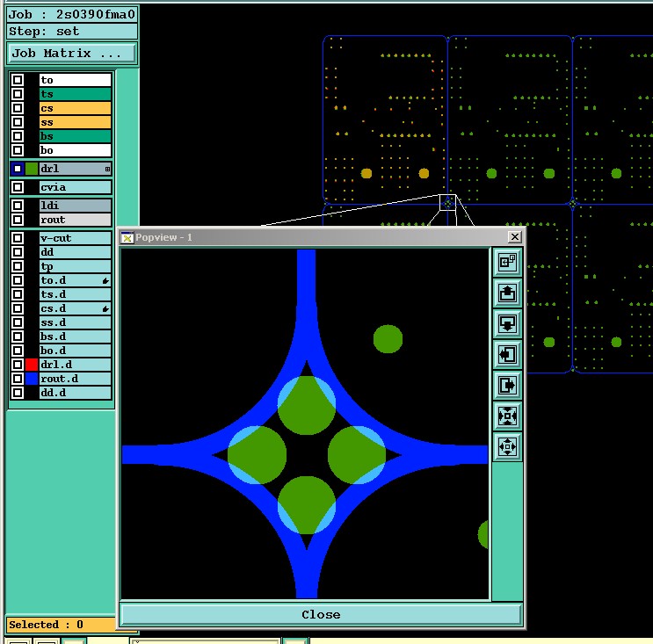Select the 'bo' layer name

(x=76, y=150)
